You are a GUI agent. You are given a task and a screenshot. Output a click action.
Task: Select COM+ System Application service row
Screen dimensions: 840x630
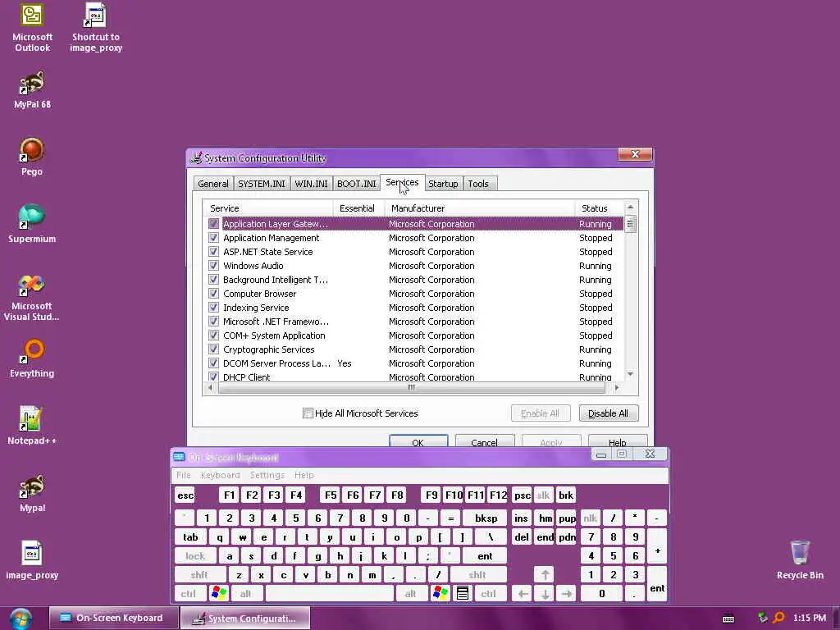(414, 336)
